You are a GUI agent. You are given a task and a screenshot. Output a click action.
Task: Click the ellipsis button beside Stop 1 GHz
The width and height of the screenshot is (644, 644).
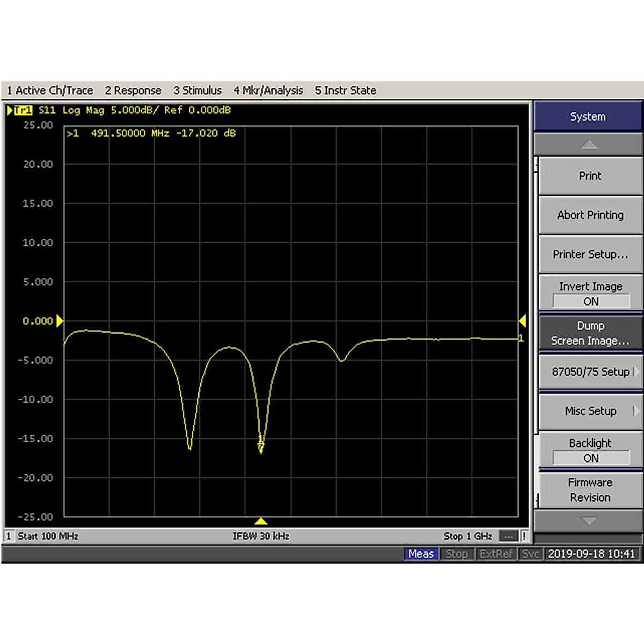pos(508,536)
